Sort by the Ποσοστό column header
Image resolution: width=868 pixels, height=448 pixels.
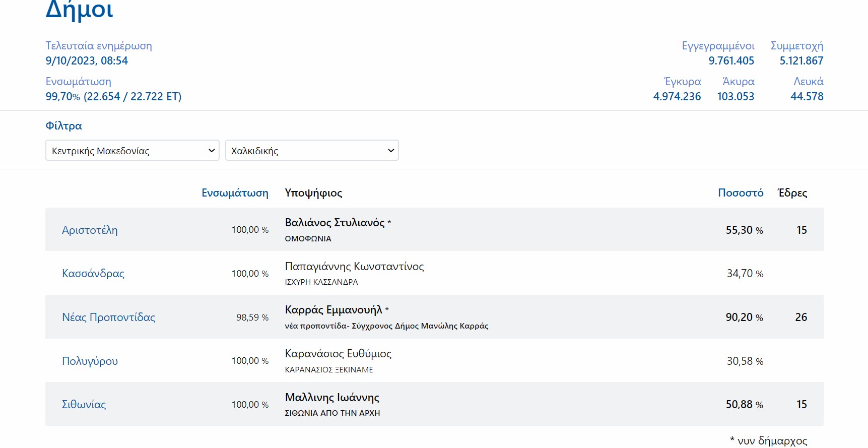click(740, 193)
